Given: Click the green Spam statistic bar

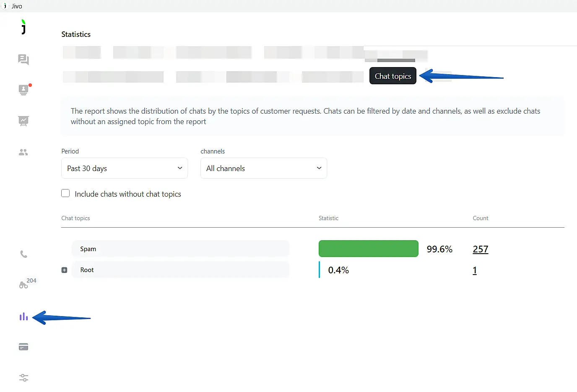Looking at the screenshot, I should 368,249.
